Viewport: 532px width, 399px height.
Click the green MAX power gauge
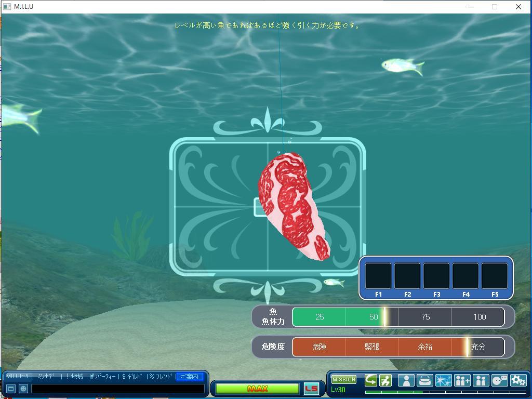tap(257, 389)
